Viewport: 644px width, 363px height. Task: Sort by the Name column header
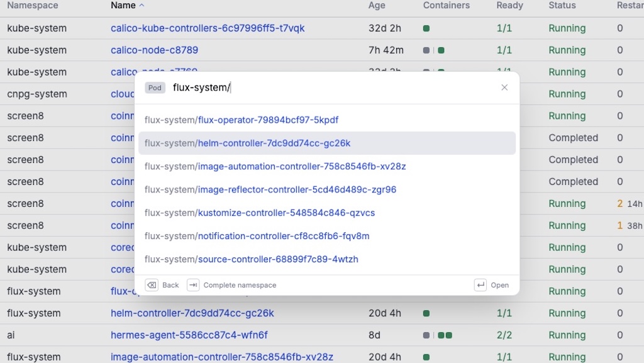[x=123, y=5]
